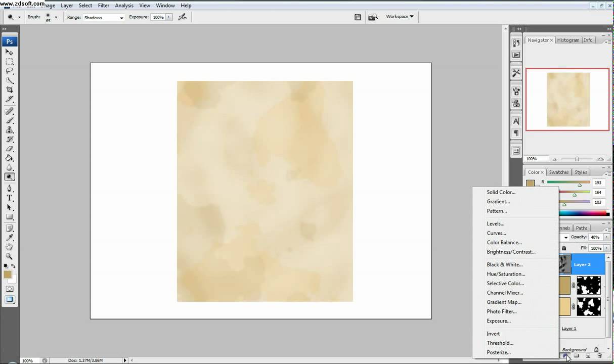The image size is (614, 364).
Task: Select the Move tool
Action: 9,52
